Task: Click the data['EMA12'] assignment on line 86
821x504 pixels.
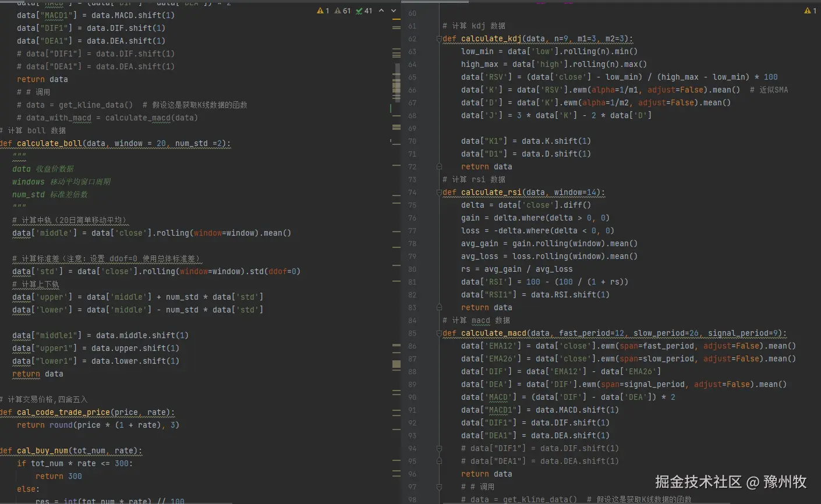Action: click(x=629, y=346)
